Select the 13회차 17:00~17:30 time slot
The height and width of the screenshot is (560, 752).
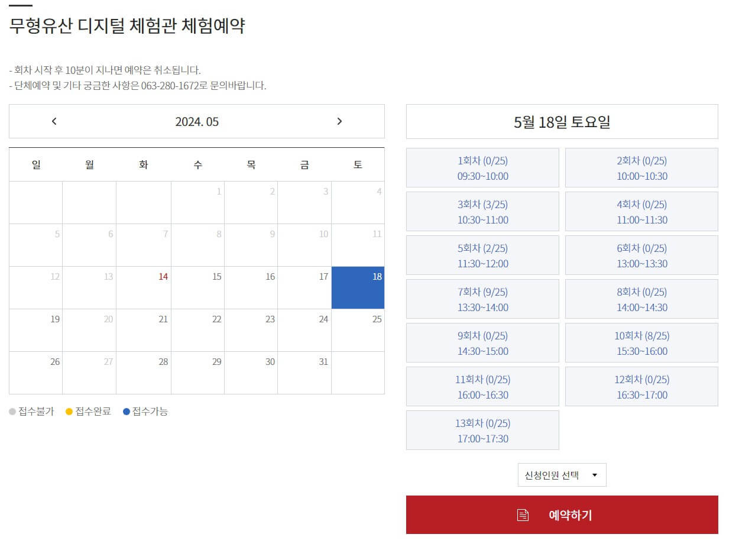pos(482,430)
